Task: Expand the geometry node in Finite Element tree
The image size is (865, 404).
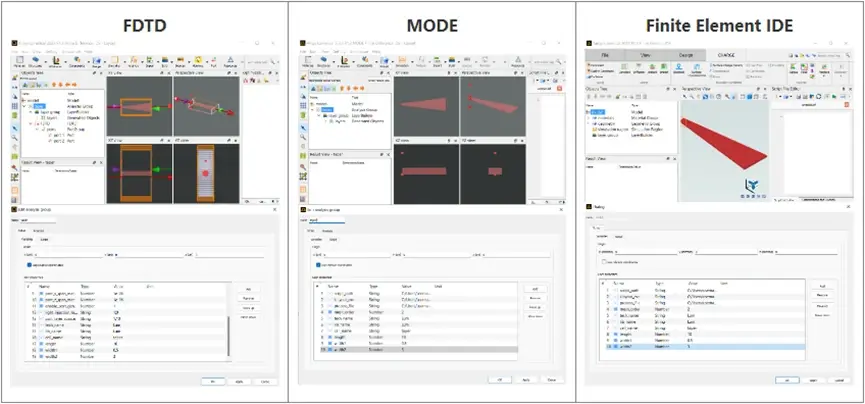Action: click(588, 124)
